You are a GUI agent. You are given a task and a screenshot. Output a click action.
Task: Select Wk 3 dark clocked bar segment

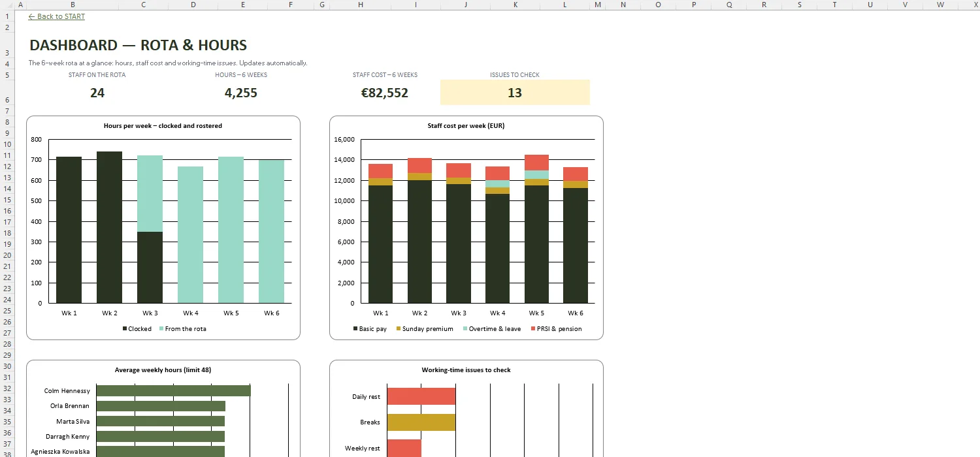(x=150, y=268)
